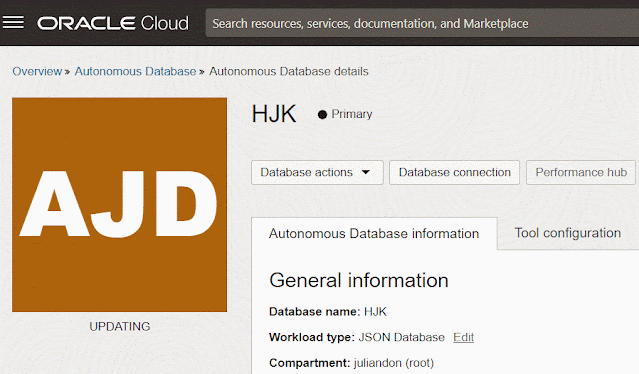Image resolution: width=639 pixels, height=374 pixels.
Task: Click the Primary role indicator
Action: [345, 114]
